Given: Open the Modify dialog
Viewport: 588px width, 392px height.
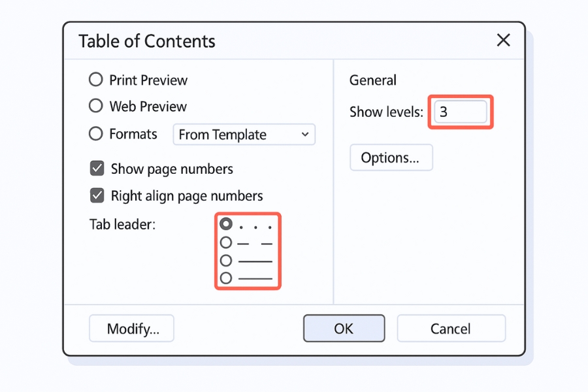Looking at the screenshot, I should pyautogui.click(x=131, y=328).
